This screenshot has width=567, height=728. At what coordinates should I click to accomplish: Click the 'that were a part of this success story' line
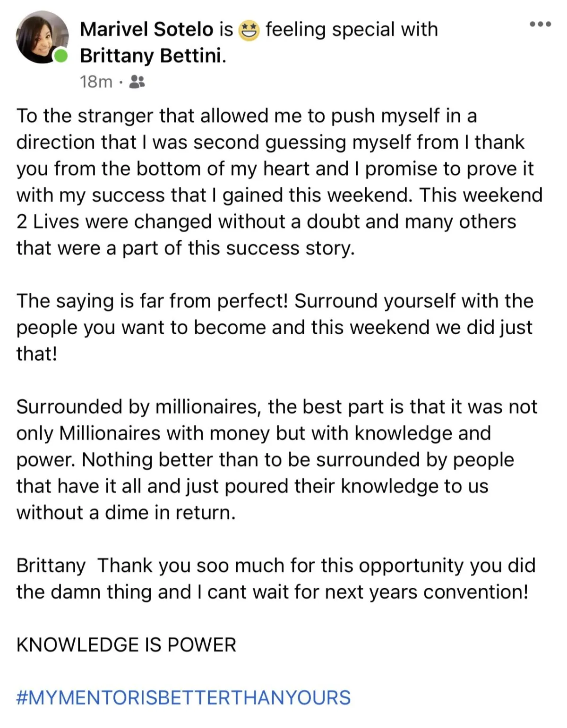(x=186, y=248)
